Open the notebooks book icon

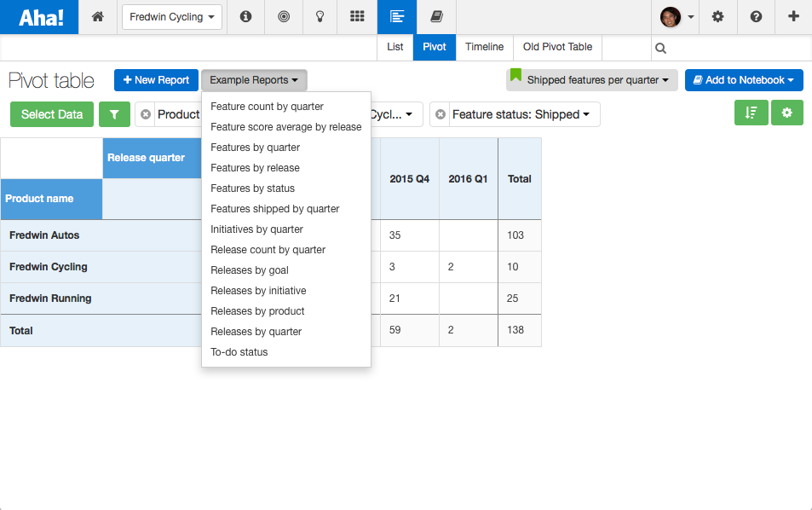(436, 17)
